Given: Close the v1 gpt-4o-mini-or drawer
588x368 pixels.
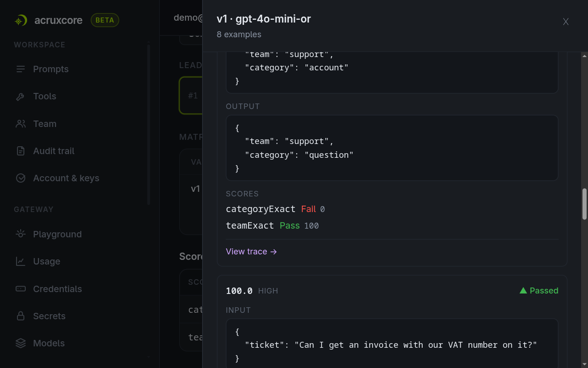Looking at the screenshot, I should tap(566, 22).
